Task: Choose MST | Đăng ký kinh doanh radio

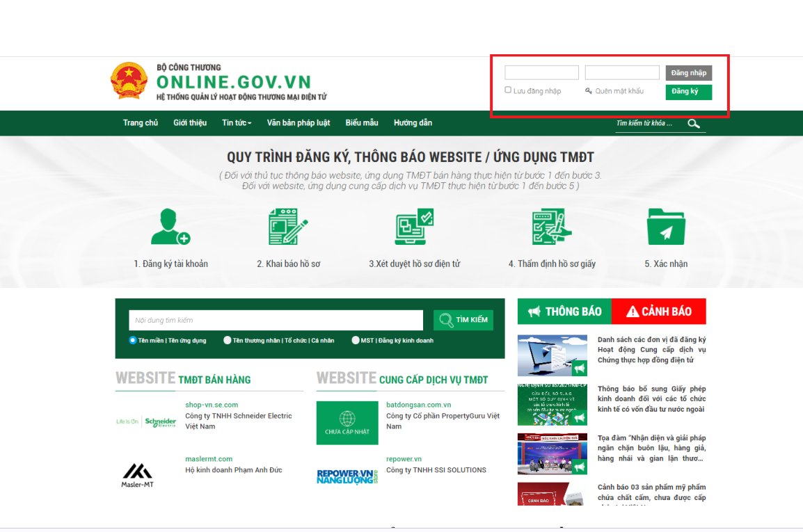Action: coord(356,341)
